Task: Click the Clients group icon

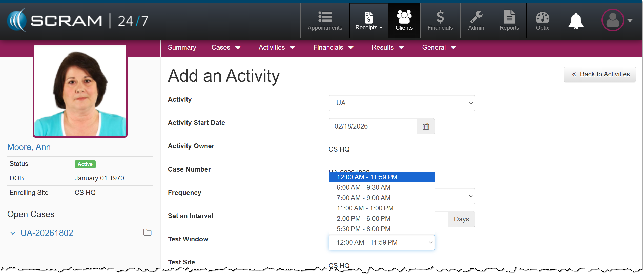Action: [404, 17]
